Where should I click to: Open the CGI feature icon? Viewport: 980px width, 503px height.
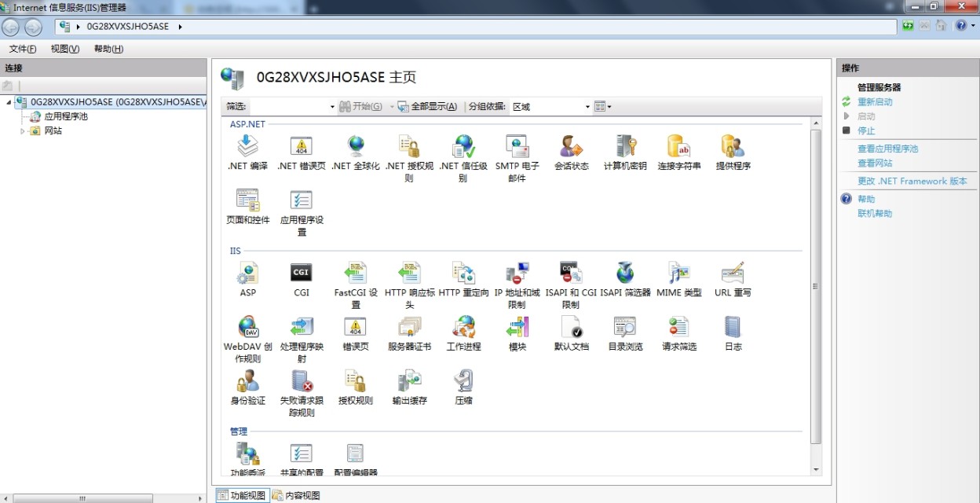302,279
